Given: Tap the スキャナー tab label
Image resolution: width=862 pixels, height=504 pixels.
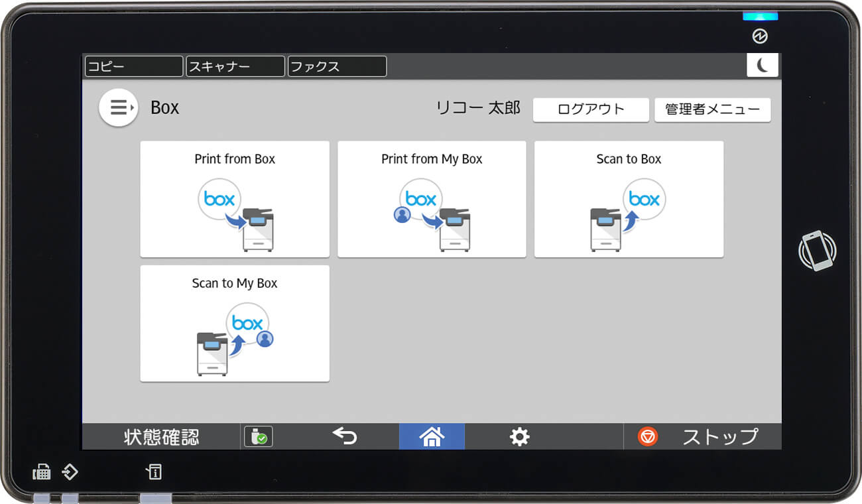Looking at the screenshot, I should pos(235,66).
